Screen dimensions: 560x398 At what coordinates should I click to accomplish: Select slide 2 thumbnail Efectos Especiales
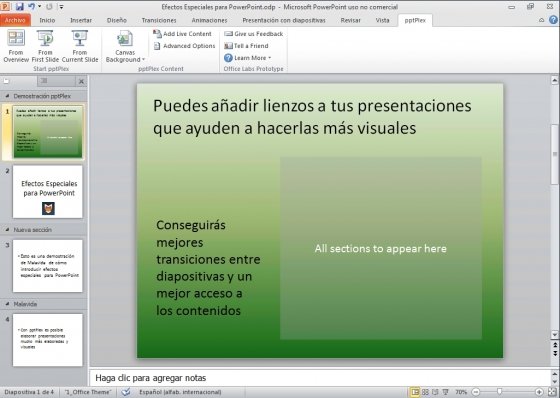[48, 191]
